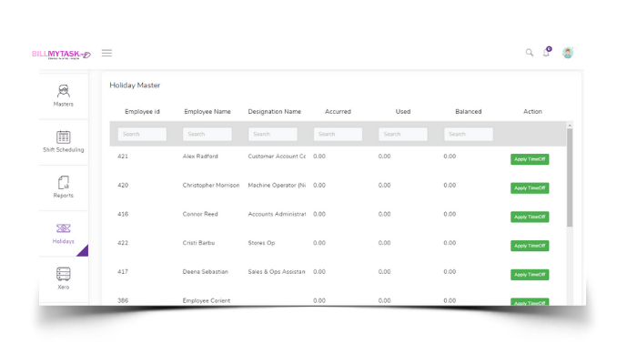Apply TimeOff for Connor Reed
The height and width of the screenshot is (364, 637).
pyautogui.click(x=530, y=217)
